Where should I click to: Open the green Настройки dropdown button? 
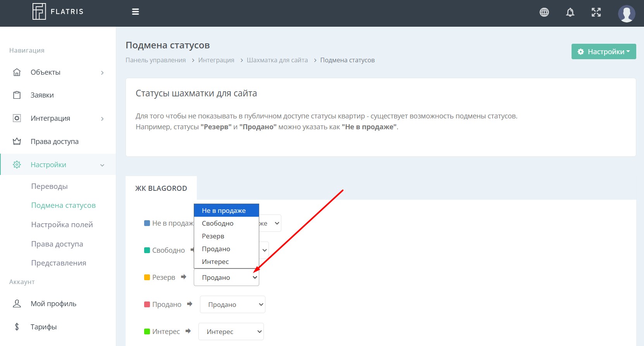pos(603,51)
